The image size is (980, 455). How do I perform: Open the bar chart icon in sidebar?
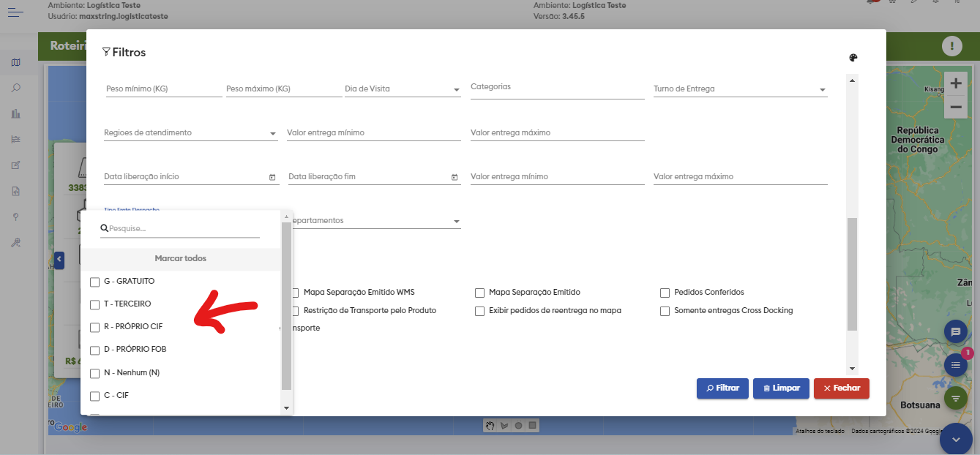[15, 113]
